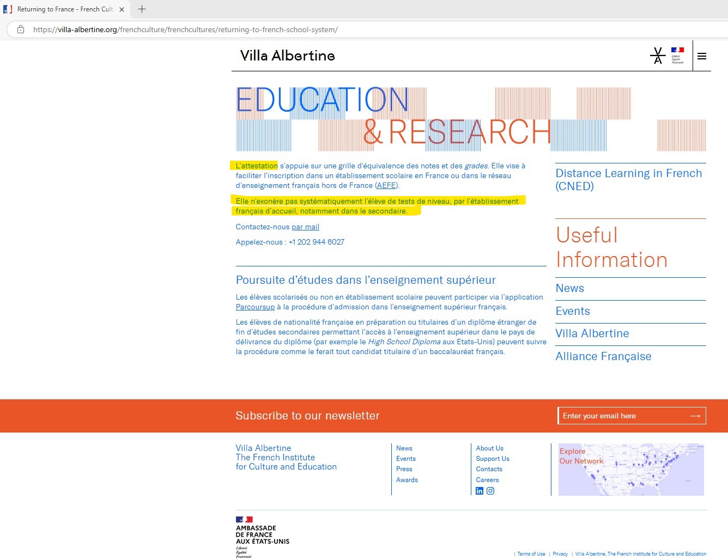
Task: Click the Ambassade de France aux États-Unis logo
Action: [263, 537]
